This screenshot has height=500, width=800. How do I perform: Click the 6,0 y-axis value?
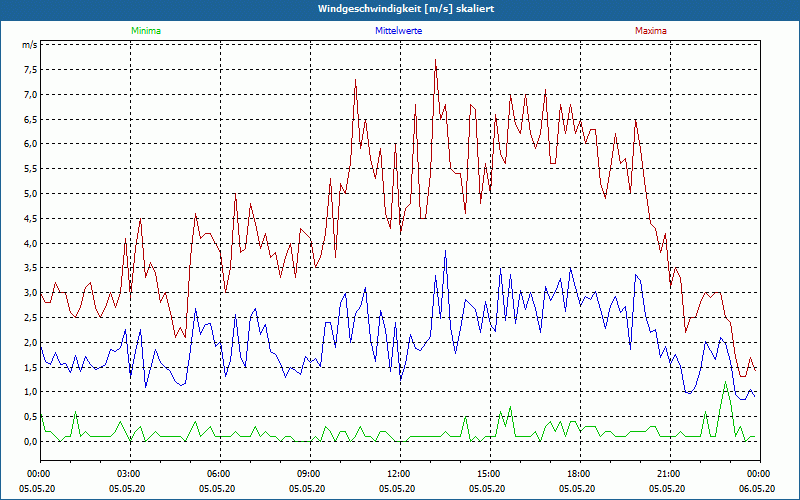point(31,144)
